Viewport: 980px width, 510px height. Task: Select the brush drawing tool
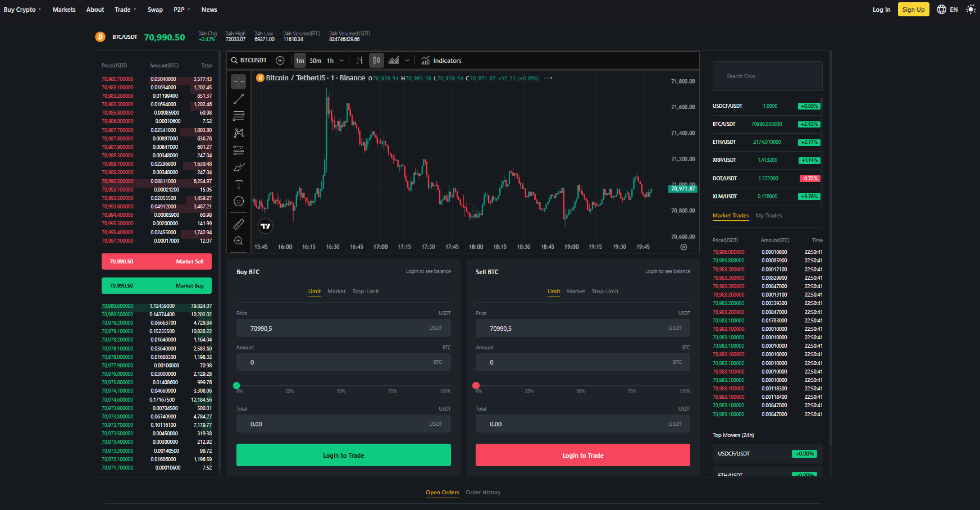[x=239, y=167]
